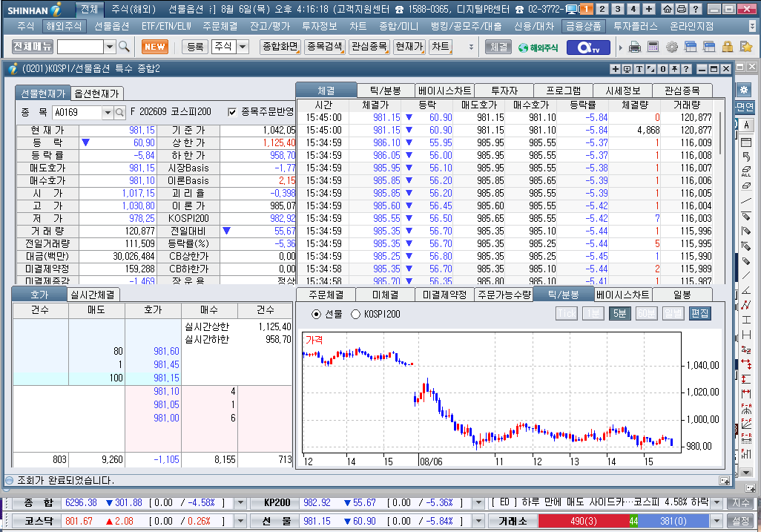Expand toolbar overflow chevron near 차트

[x=471, y=47]
